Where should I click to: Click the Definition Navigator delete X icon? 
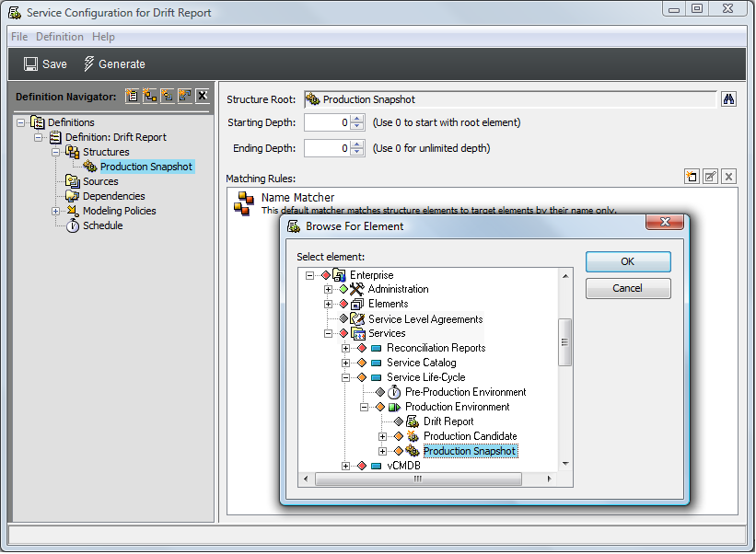pyautogui.click(x=203, y=96)
